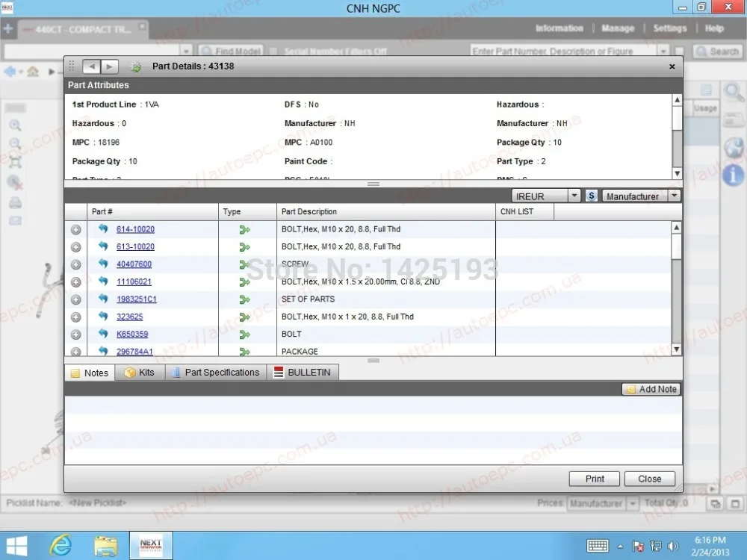Expand row for part 613-10020

coord(75,247)
